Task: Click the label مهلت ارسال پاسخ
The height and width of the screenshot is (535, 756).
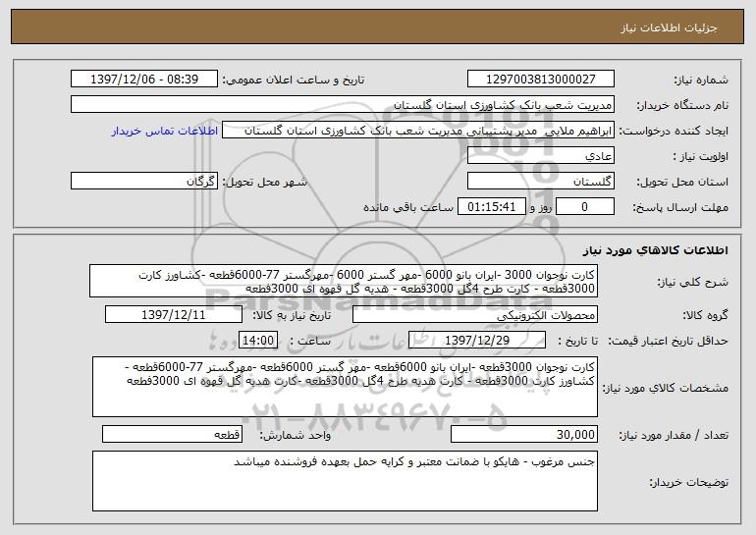Action: coord(680,207)
